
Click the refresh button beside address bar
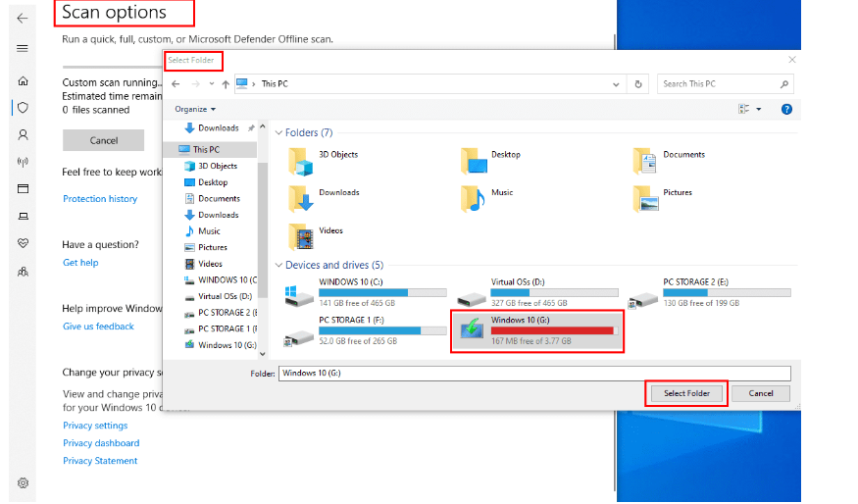click(638, 84)
